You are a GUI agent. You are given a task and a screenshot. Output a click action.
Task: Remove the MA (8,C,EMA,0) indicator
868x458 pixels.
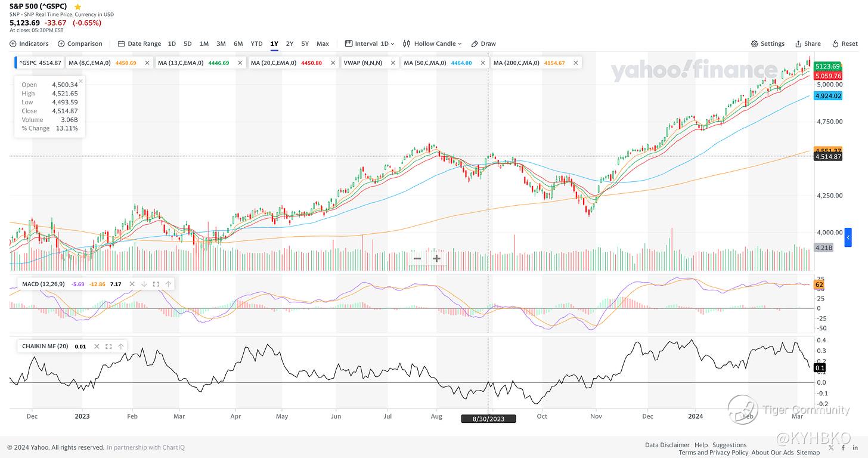[x=147, y=63]
